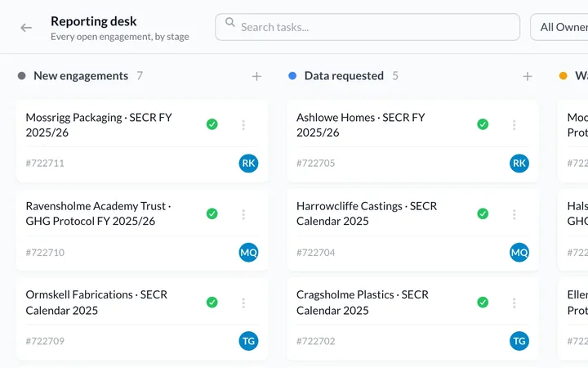This screenshot has height=368, width=588.
Task: Toggle the green check on Mossrigg Packaging card
Action: tap(212, 124)
